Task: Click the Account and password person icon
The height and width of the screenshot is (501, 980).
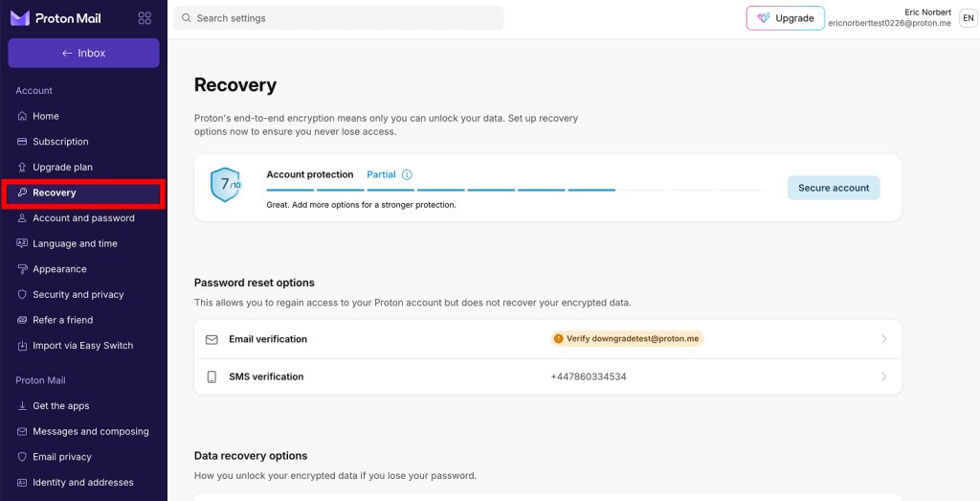Action: pos(22,217)
